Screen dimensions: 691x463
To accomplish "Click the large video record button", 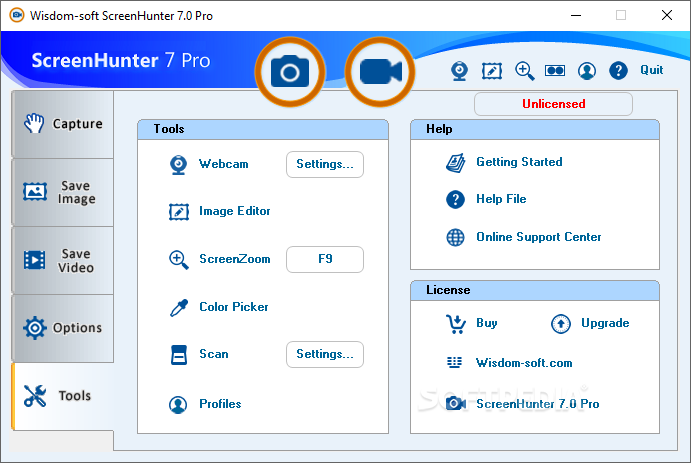I will 380,72.
